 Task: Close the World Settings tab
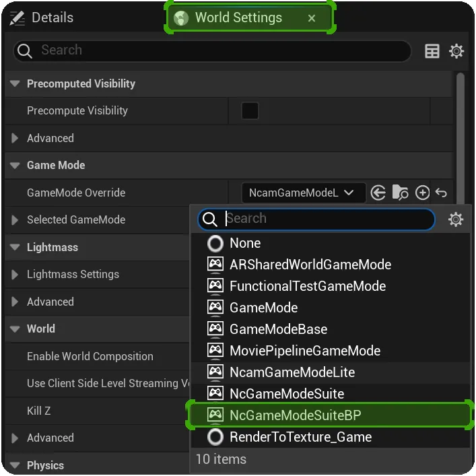(x=312, y=18)
